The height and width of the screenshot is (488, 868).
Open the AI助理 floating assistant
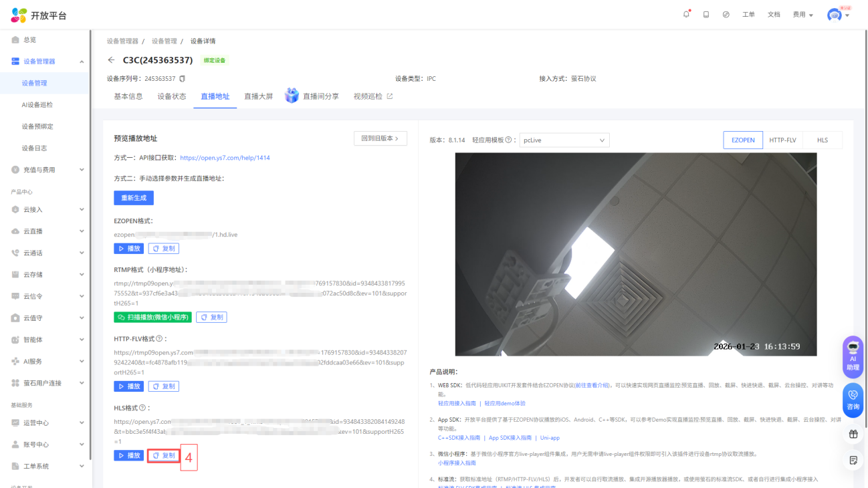(853, 357)
